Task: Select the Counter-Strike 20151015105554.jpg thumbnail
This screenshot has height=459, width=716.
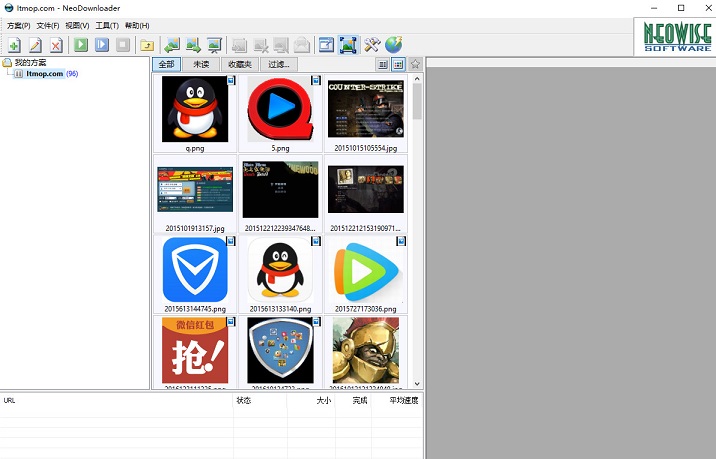Action: coord(366,108)
